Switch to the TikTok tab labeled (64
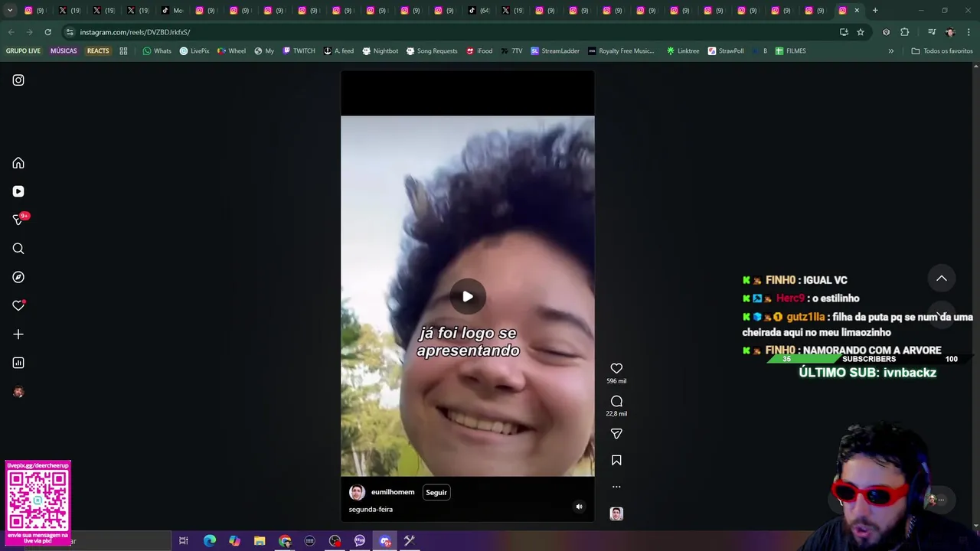 pos(479,11)
